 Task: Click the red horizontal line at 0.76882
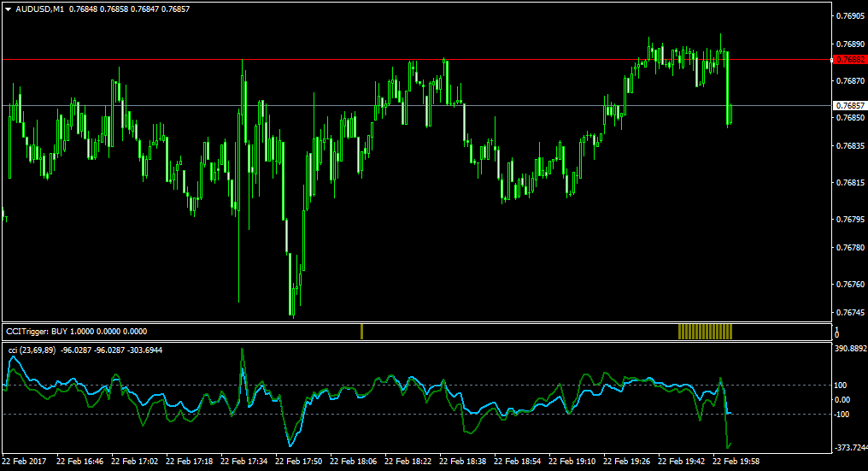point(416,59)
